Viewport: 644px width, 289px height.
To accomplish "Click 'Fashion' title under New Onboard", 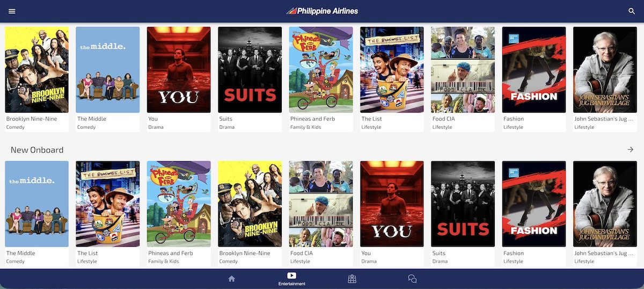I will (514, 253).
